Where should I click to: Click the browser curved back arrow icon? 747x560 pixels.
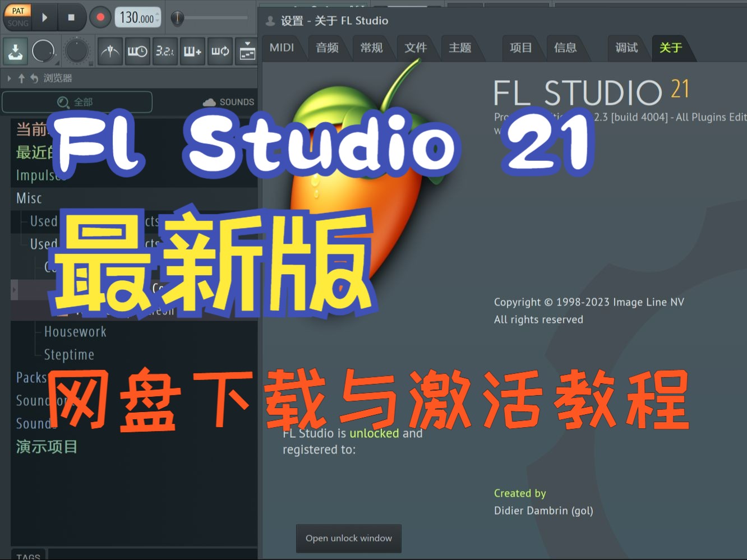pos(34,78)
